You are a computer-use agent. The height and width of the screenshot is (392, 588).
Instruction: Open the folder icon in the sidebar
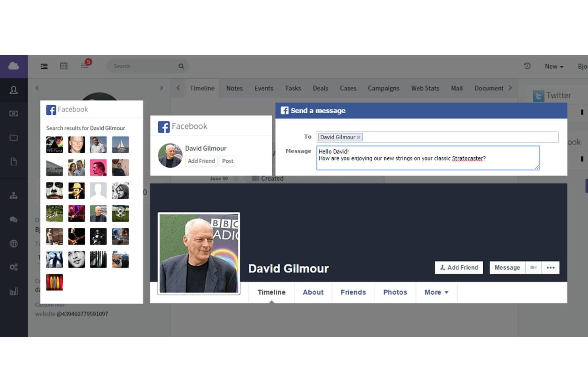click(x=14, y=138)
